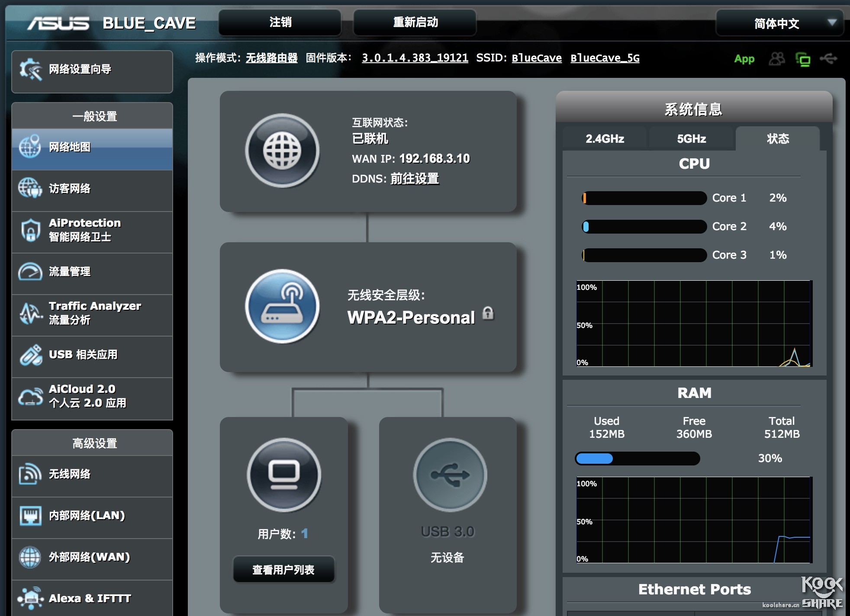Viewport: 850px width, 616px height.
Task: Click 查看用户列表 button
Action: coord(283,570)
